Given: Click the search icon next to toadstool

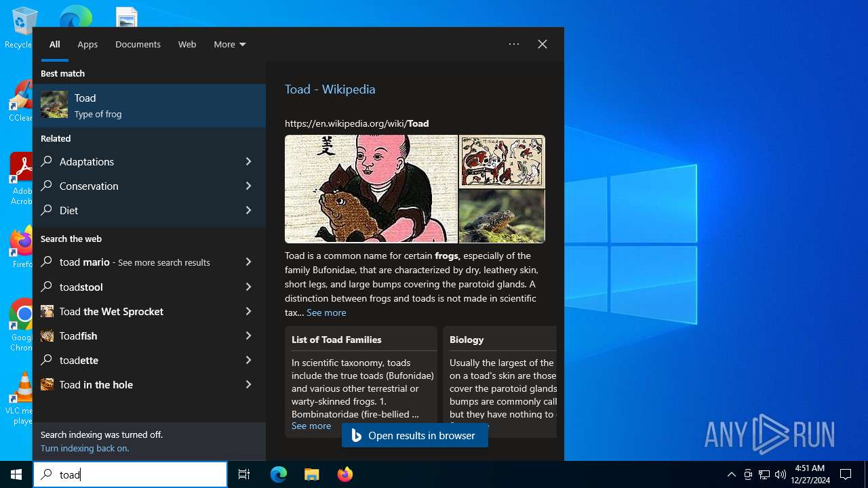Looking at the screenshot, I should (x=47, y=287).
